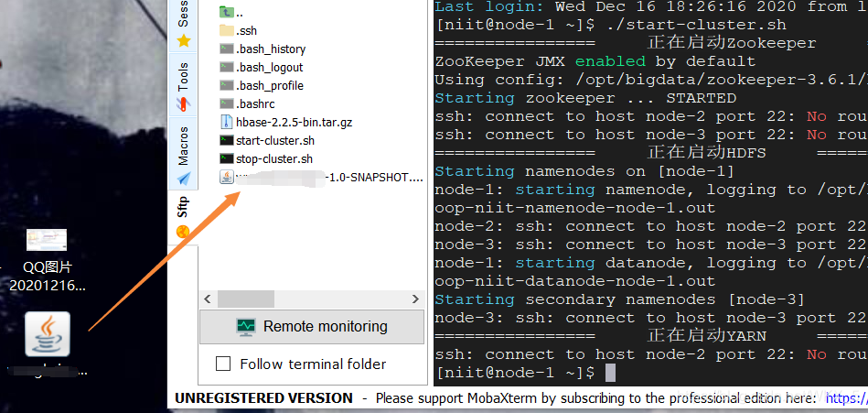Click the left arrow of file list scrollbar
This screenshot has height=413, width=868.
208,299
